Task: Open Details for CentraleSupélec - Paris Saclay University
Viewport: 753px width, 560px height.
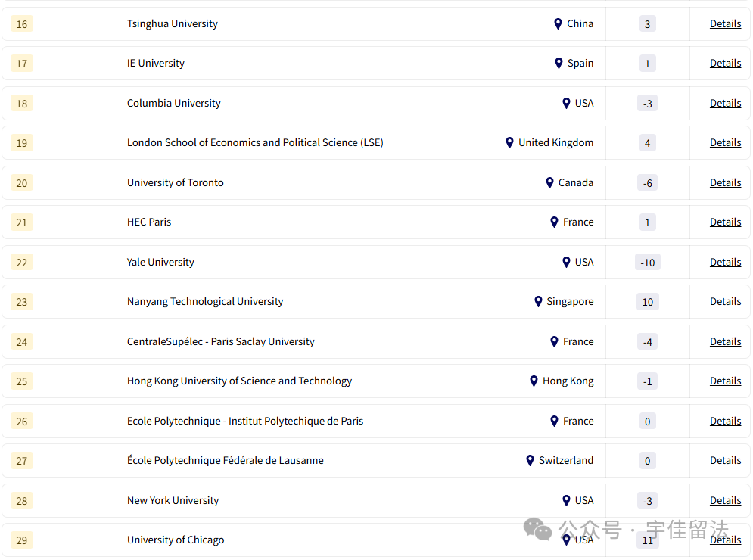Action: (725, 341)
